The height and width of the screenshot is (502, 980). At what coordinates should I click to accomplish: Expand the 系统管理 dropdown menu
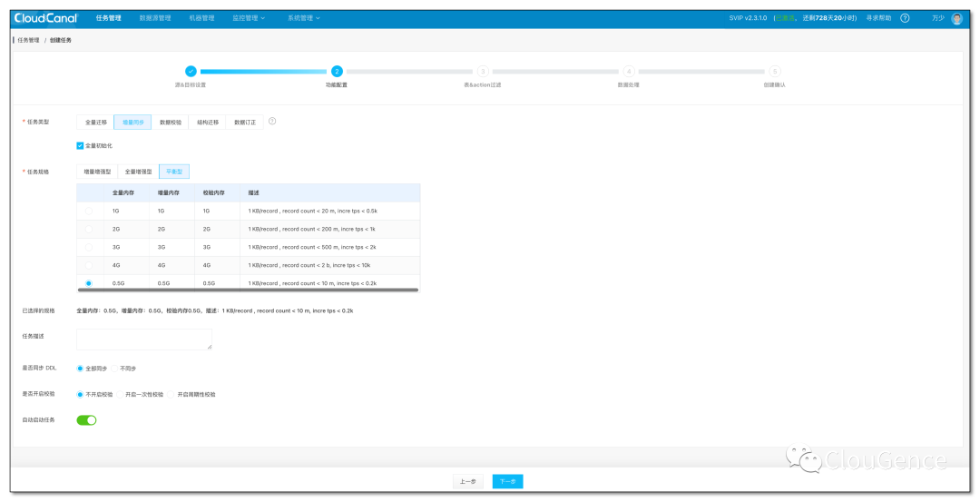[304, 18]
